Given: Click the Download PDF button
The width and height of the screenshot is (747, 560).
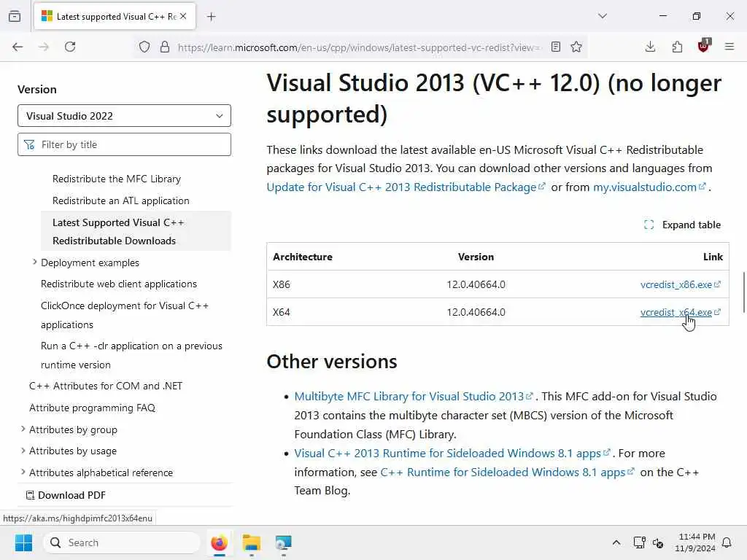Looking at the screenshot, I should 66,495.
